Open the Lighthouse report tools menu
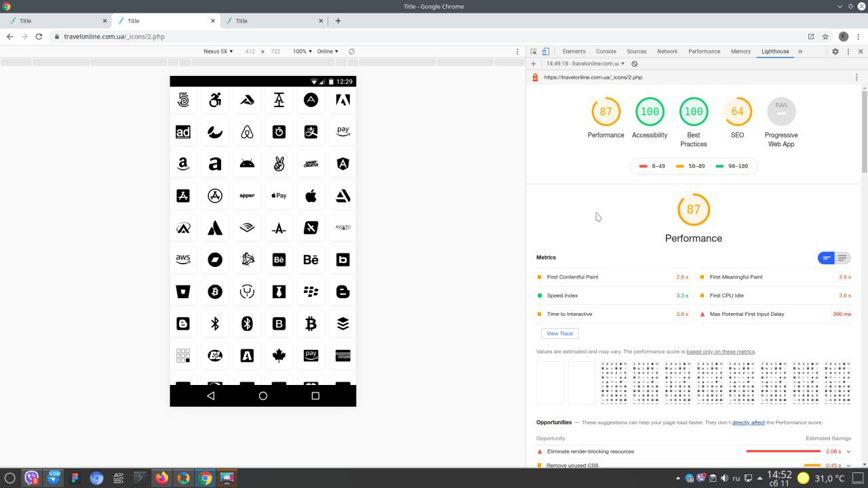The height and width of the screenshot is (488, 868). click(x=856, y=77)
